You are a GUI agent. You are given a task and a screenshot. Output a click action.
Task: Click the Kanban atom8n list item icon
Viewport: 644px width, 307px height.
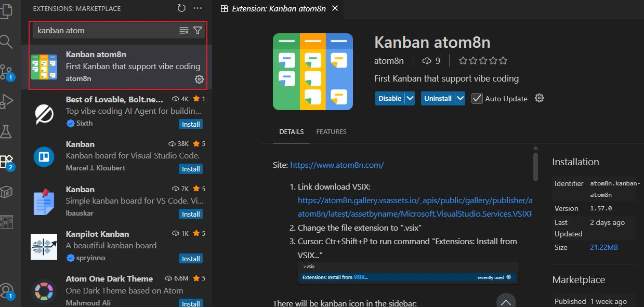tap(44, 66)
